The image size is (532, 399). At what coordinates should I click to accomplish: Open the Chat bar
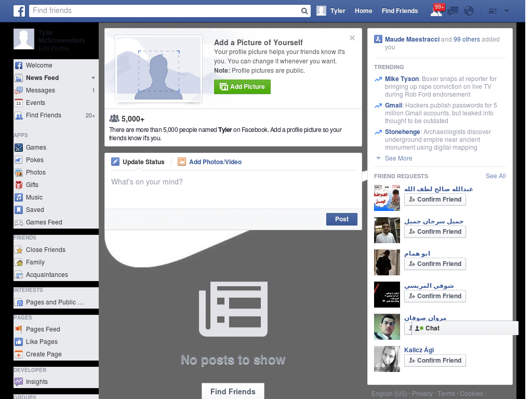pyautogui.click(x=465, y=328)
